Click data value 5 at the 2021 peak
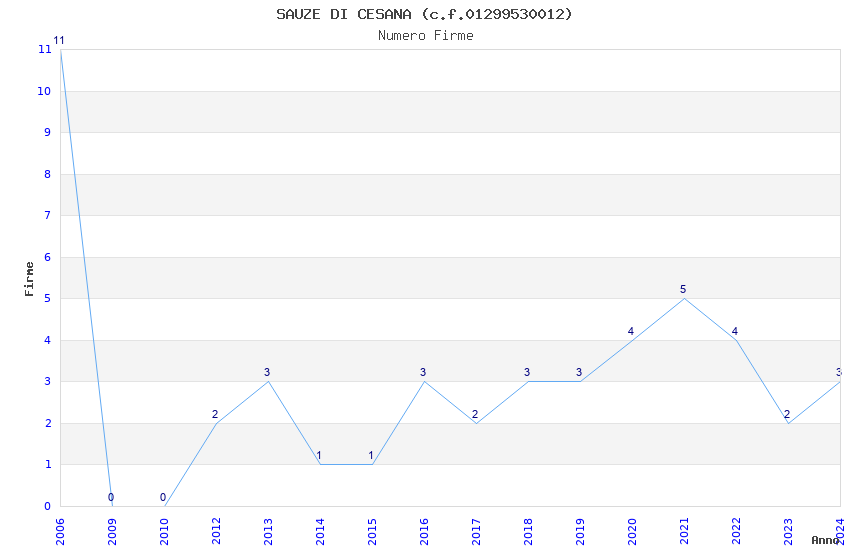 pos(683,289)
